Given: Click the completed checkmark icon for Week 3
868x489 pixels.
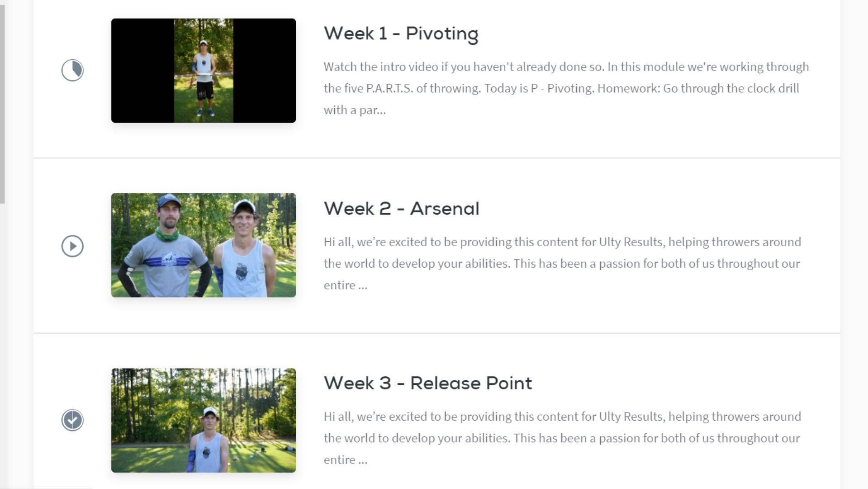Looking at the screenshot, I should [x=72, y=420].
